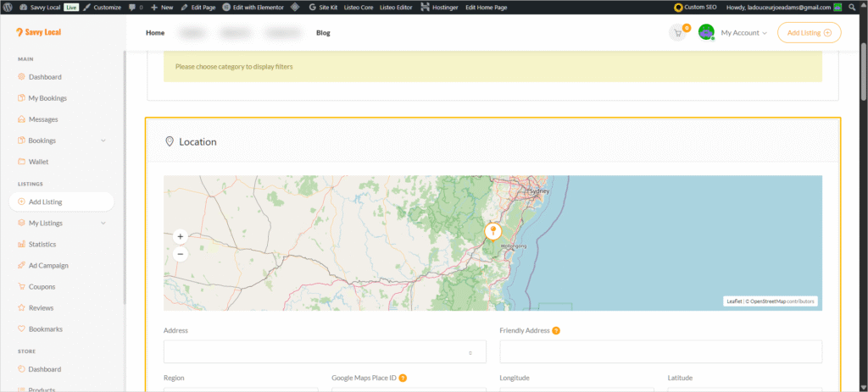Viewport: 868px width, 392px height.
Task: Open the comments icon in admin bar
Action: click(x=133, y=7)
